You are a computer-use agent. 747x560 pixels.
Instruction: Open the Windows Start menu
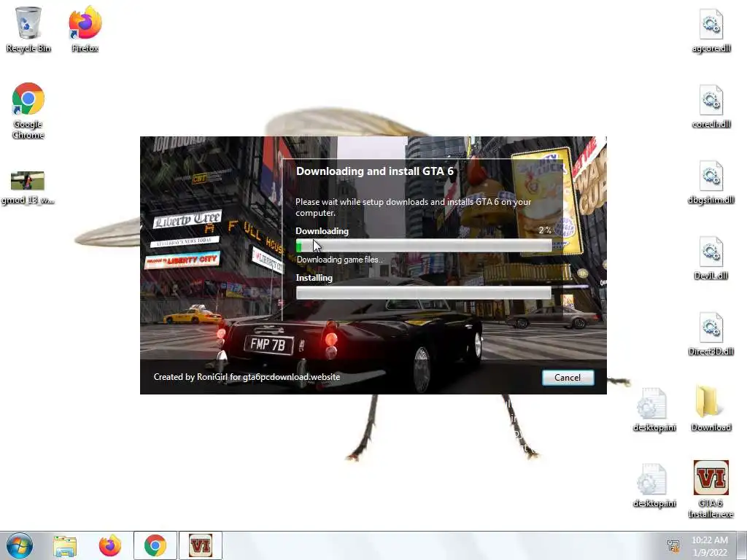tap(20, 545)
